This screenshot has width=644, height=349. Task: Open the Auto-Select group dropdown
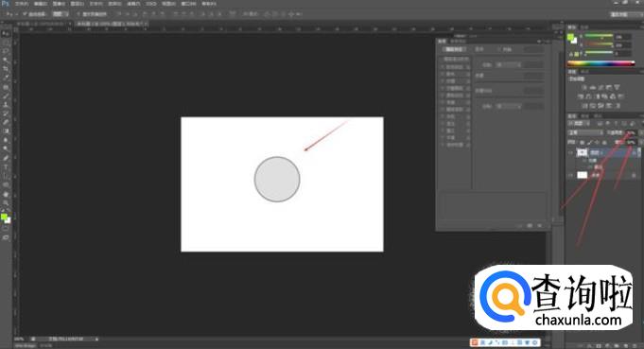60,14
